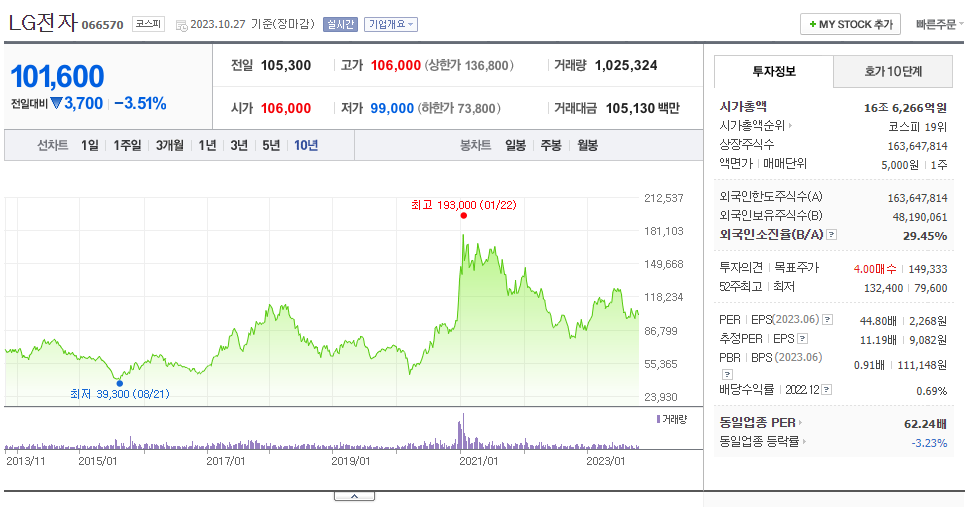The image size is (970, 507).
Task: Click the red 최고 193,000 marker dot
Action: pos(464,216)
